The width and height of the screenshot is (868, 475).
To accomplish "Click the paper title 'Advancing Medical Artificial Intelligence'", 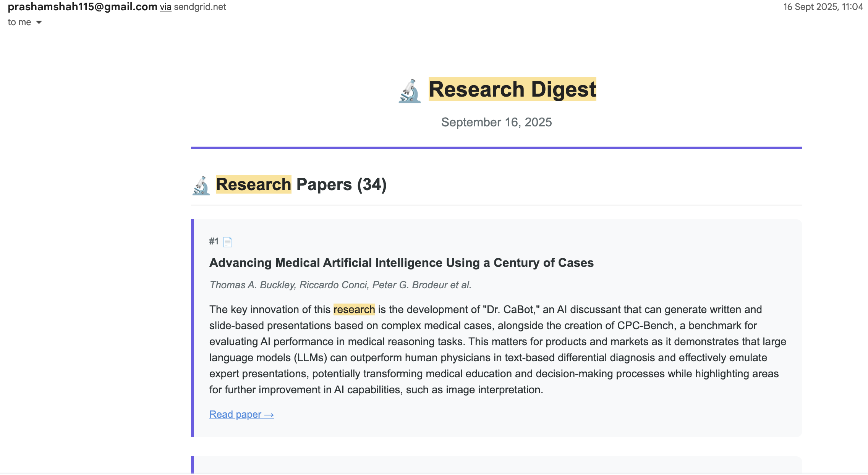I will [x=401, y=263].
